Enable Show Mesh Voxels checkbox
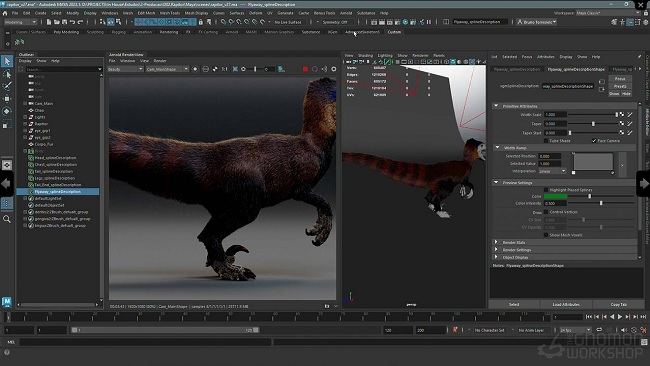Image resolution: width=650 pixels, height=366 pixels. click(546, 235)
